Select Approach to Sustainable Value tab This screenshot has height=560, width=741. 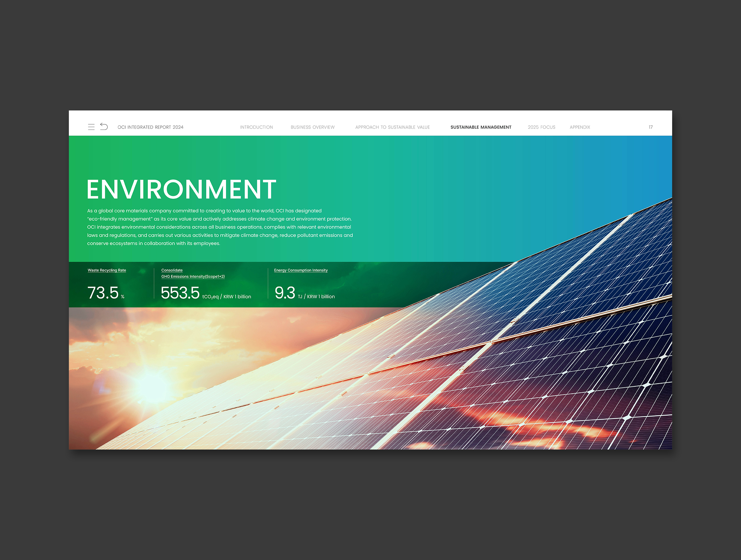[x=392, y=127]
